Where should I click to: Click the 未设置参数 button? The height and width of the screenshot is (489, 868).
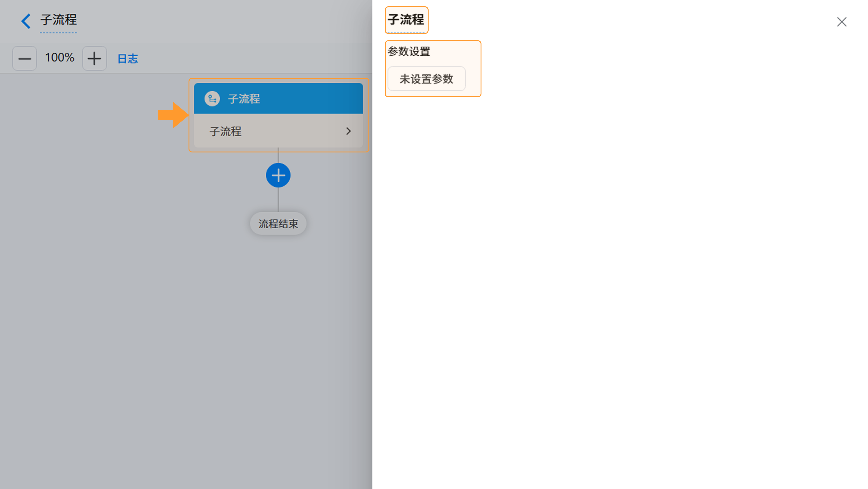[x=427, y=78]
